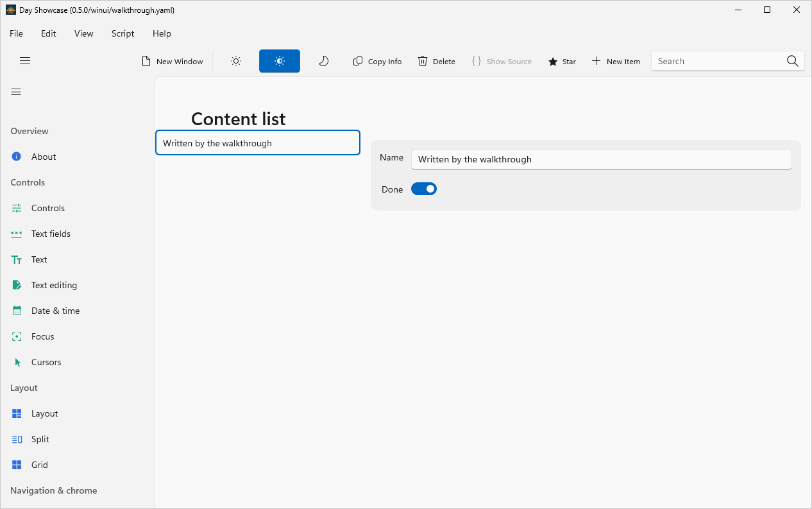Switch to dark theme moon icon
Screen dimensions: 812x509
point(323,61)
